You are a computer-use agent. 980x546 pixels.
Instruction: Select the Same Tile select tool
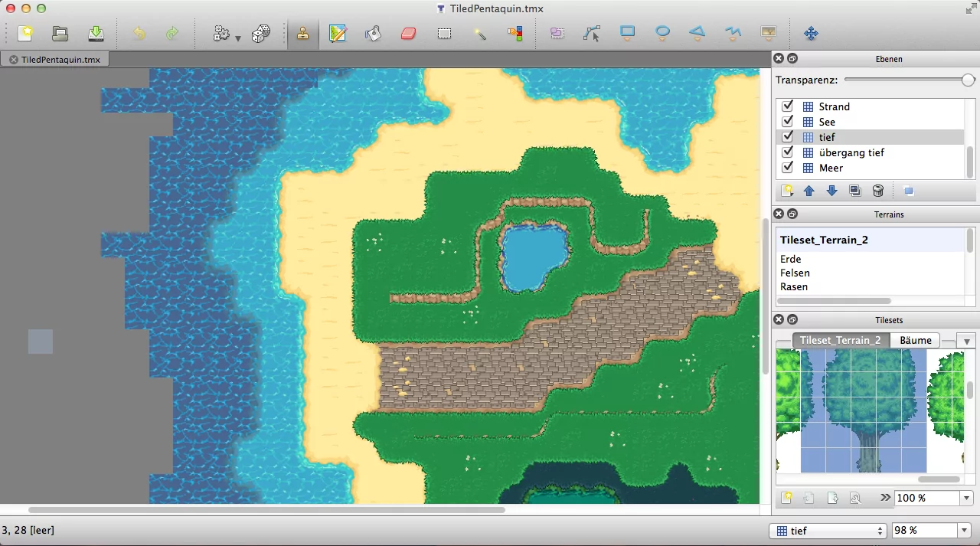[x=514, y=34]
